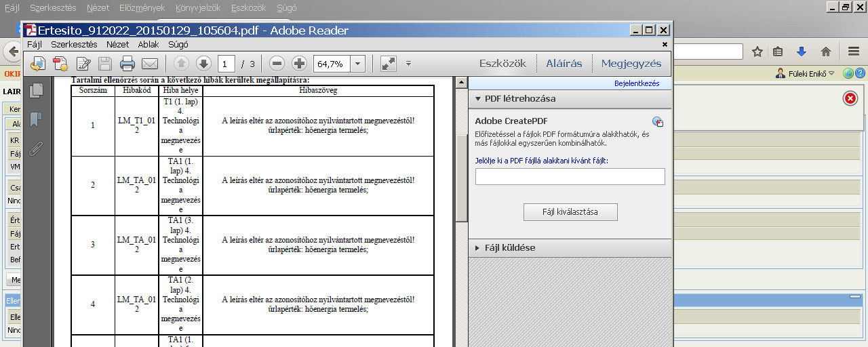Open the Attachments paperclip panel icon
This screenshot has width=868, height=347.
pyautogui.click(x=36, y=148)
